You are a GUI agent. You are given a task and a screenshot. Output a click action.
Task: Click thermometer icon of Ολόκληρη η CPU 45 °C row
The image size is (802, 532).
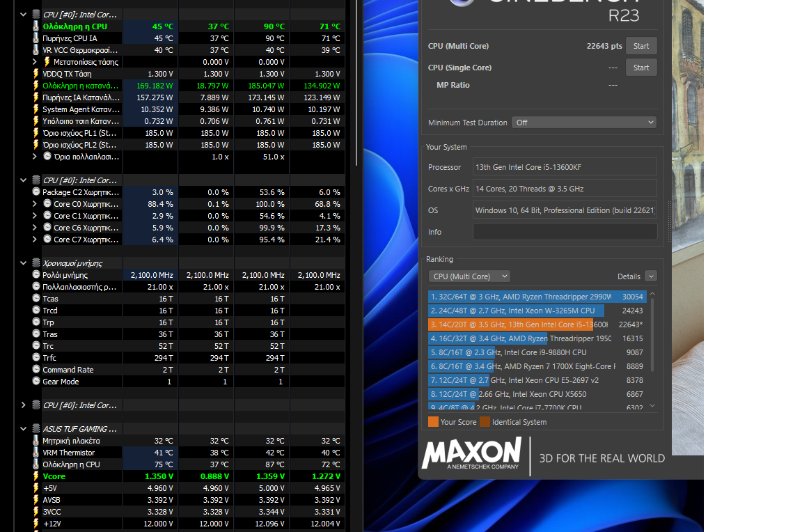(x=36, y=26)
